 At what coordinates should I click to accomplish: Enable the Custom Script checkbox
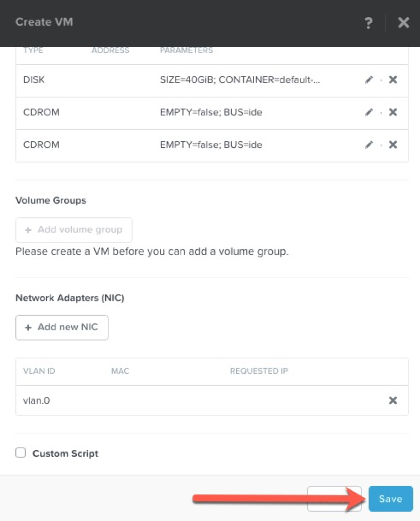21,453
